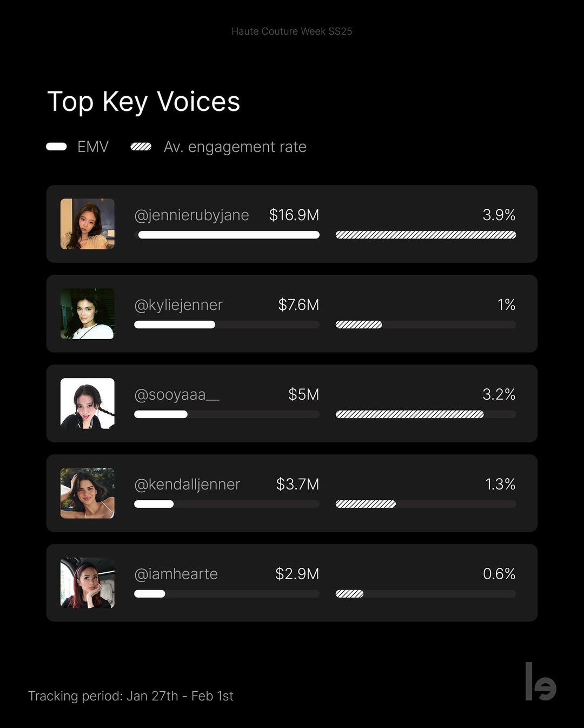
Task: Select the @kendalljenner username text
Action: pyautogui.click(x=187, y=485)
